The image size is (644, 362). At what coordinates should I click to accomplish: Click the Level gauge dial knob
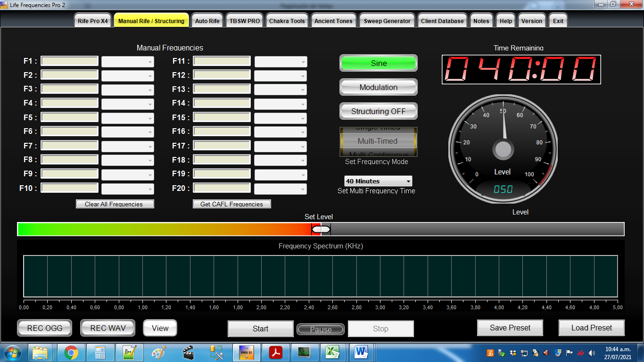503,150
